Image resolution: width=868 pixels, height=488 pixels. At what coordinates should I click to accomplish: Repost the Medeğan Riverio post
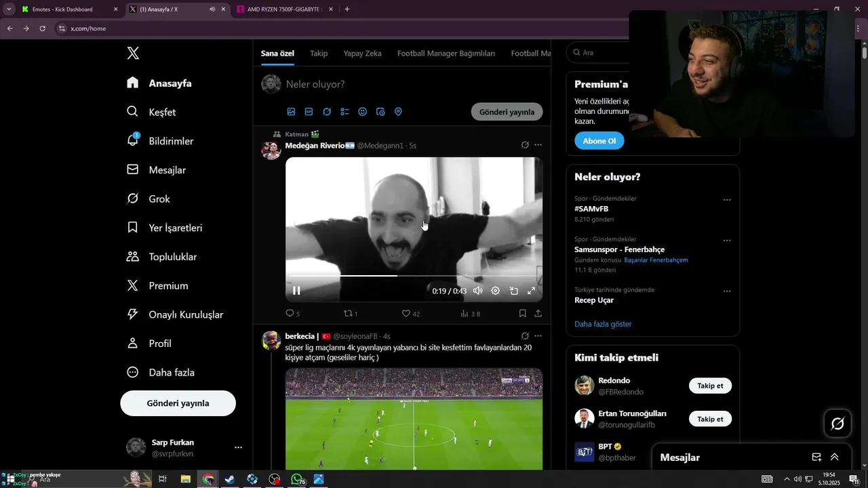(351, 313)
